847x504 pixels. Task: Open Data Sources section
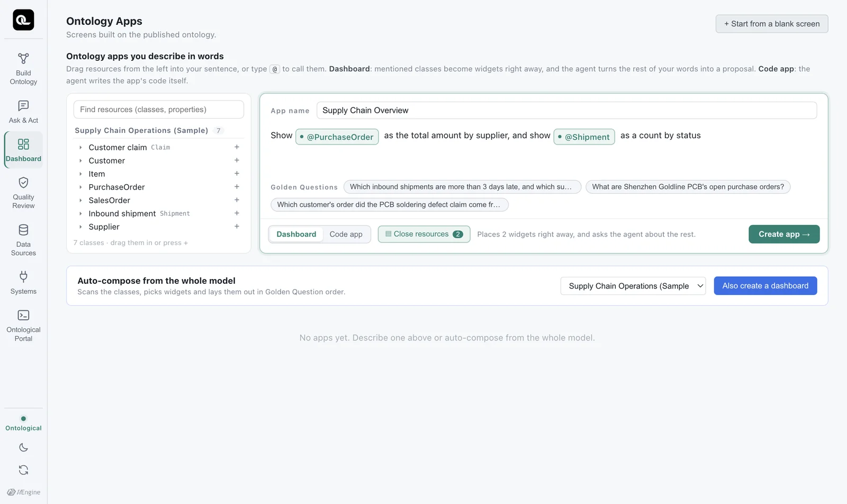click(x=23, y=240)
